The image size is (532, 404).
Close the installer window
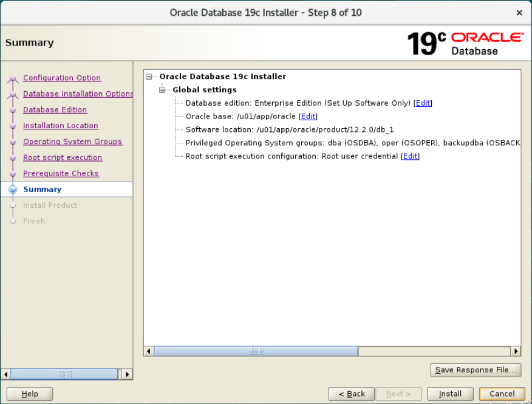tap(519, 13)
